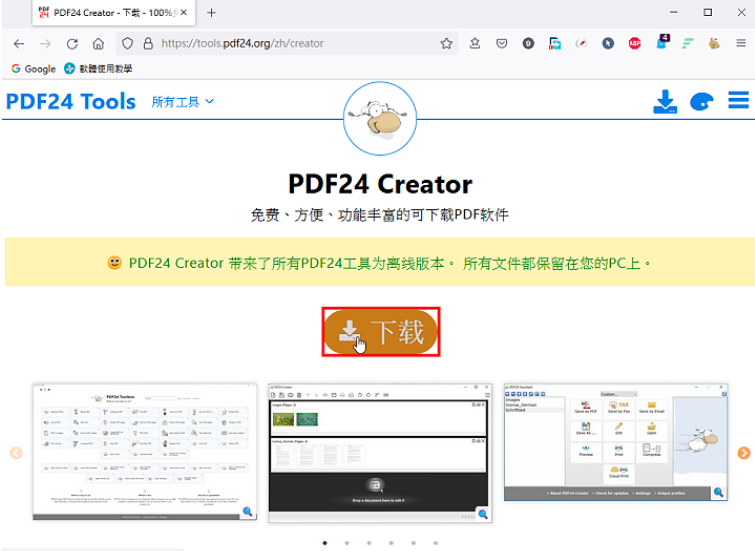The image size is (755, 551).
Task: Maximize the browser window
Action: tap(708, 13)
